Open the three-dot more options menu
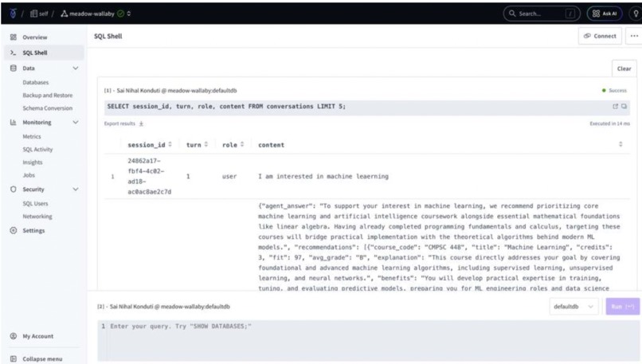Image resolution: width=642 pixels, height=364 pixels. coord(634,36)
